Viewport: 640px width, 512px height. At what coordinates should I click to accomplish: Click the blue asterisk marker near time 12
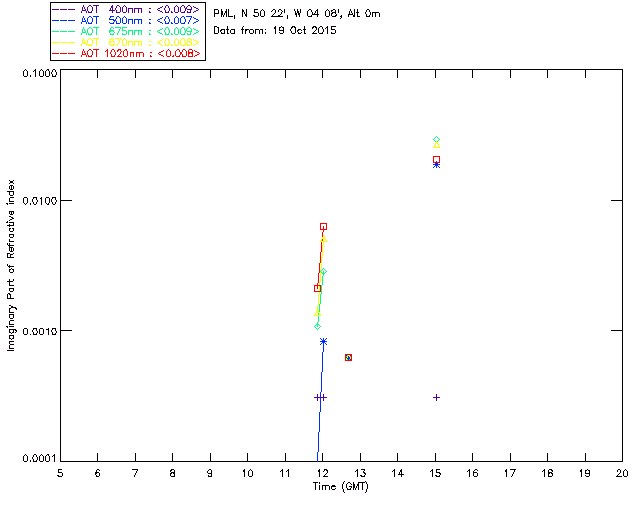pos(323,341)
